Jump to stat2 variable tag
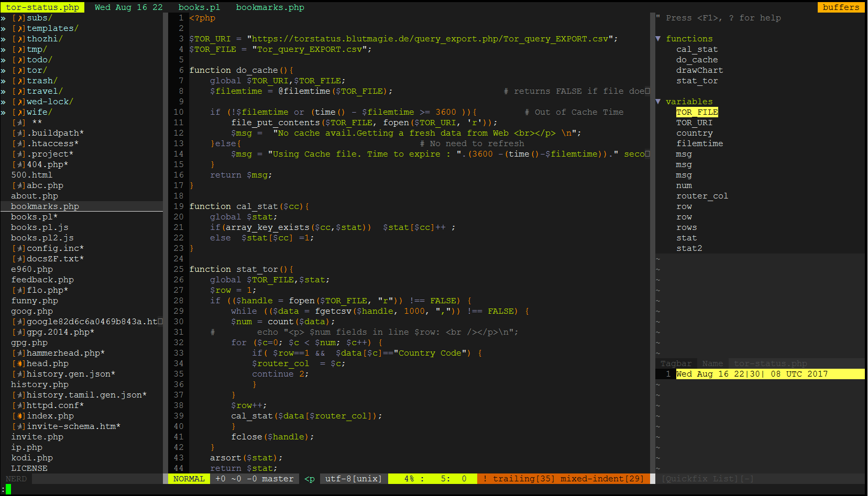Screen dimensions: 868x496 click(689, 248)
